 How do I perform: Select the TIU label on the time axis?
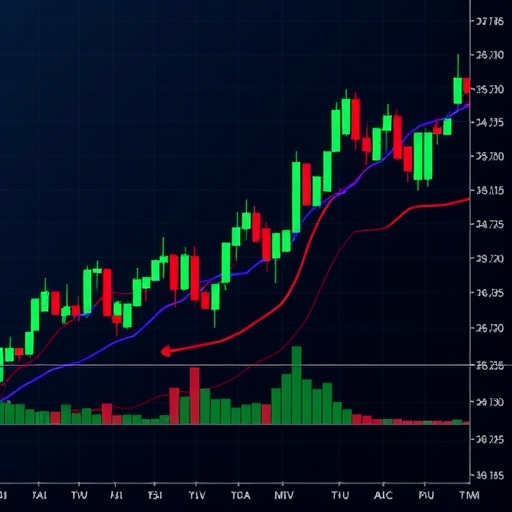[340, 495]
